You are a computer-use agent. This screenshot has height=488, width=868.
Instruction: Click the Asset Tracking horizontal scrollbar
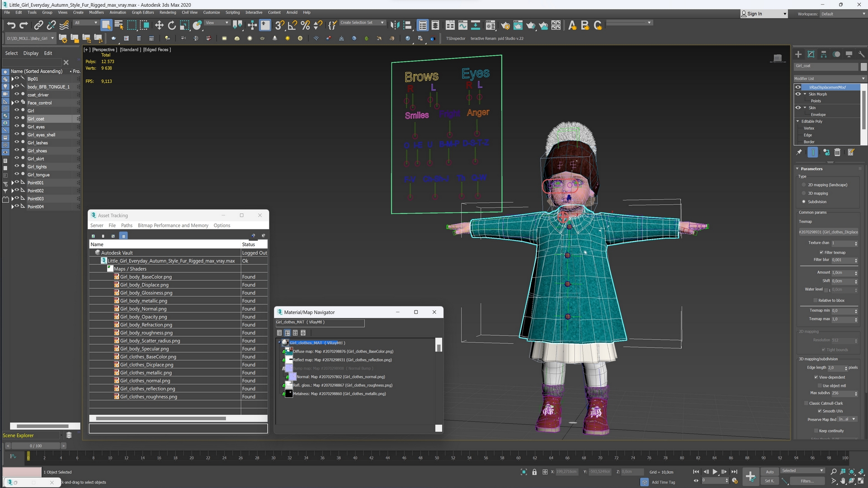point(161,418)
